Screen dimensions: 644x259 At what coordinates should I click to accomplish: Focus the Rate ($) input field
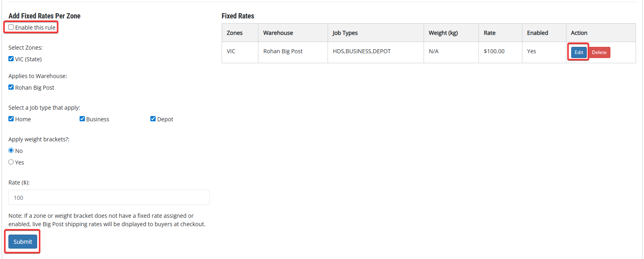point(109,197)
